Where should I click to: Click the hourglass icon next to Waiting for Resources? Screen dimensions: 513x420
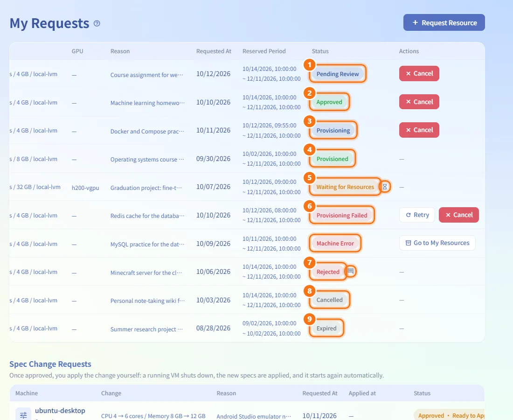385,187
